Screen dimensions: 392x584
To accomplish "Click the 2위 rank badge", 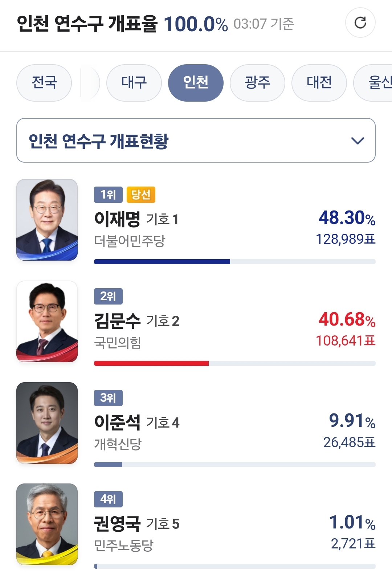I will click(108, 297).
